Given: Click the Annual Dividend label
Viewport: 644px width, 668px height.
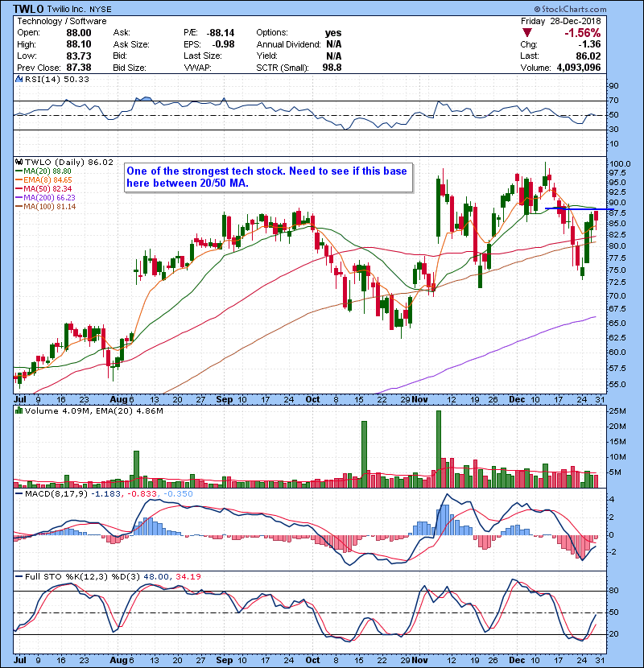Looking at the screenshot, I should pos(288,44).
